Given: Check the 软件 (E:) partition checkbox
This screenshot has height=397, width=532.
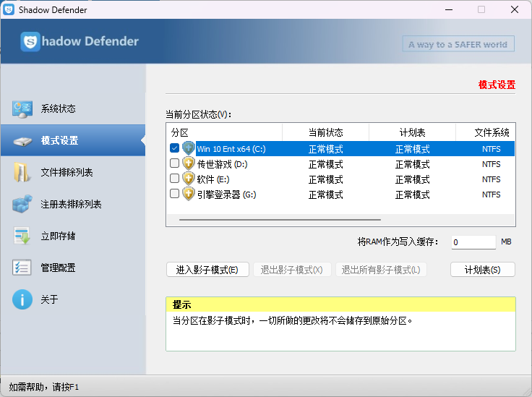Looking at the screenshot, I should coord(174,179).
